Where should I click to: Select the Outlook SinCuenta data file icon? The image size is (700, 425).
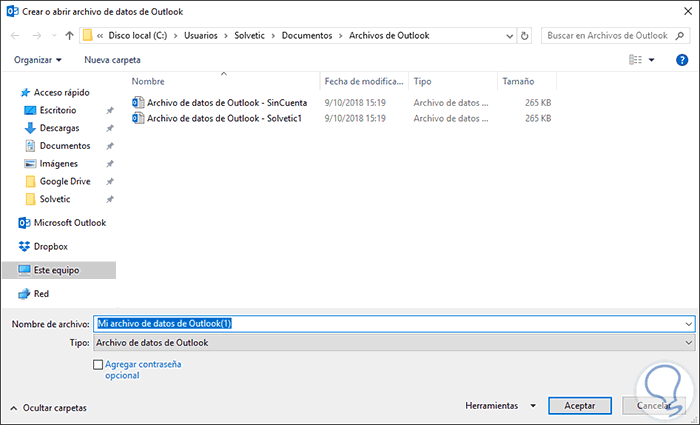tap(138, 103)
